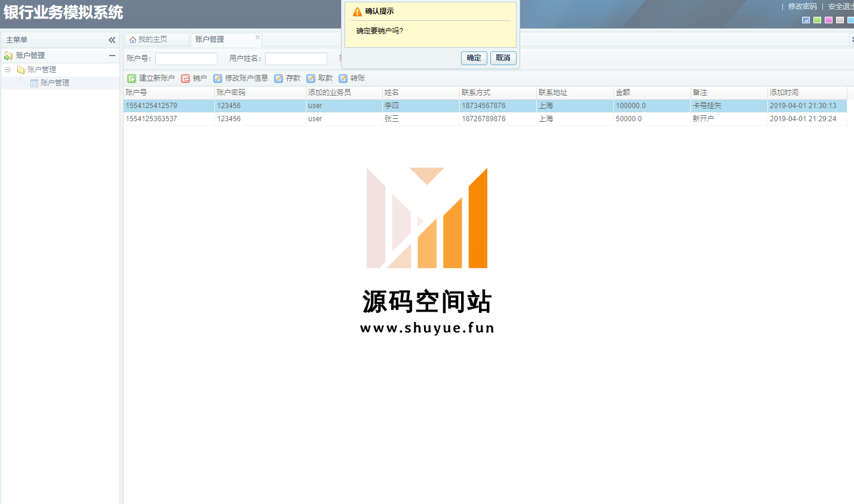
Task: Click 上海 address in 张三 row
Action: point(575,119)
